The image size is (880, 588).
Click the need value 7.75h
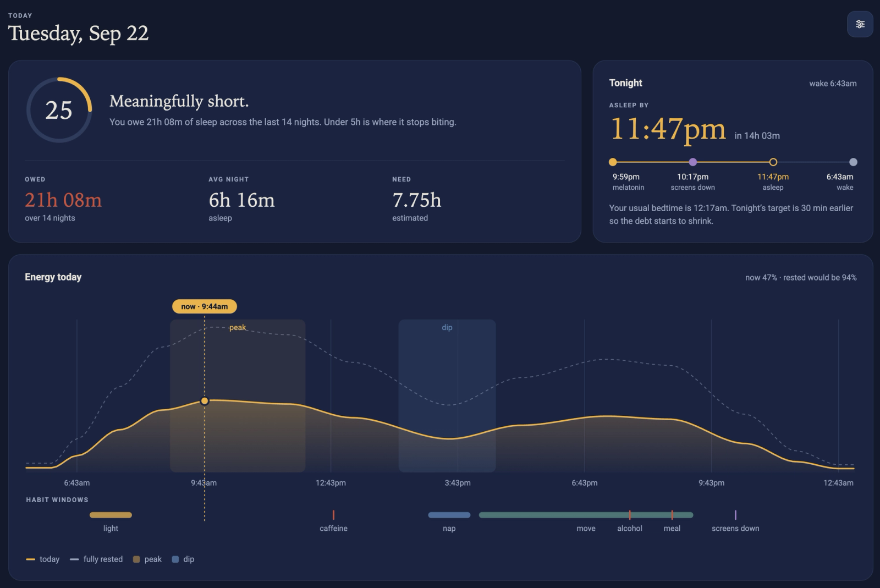pyautogui.click(x=416, y=200)
